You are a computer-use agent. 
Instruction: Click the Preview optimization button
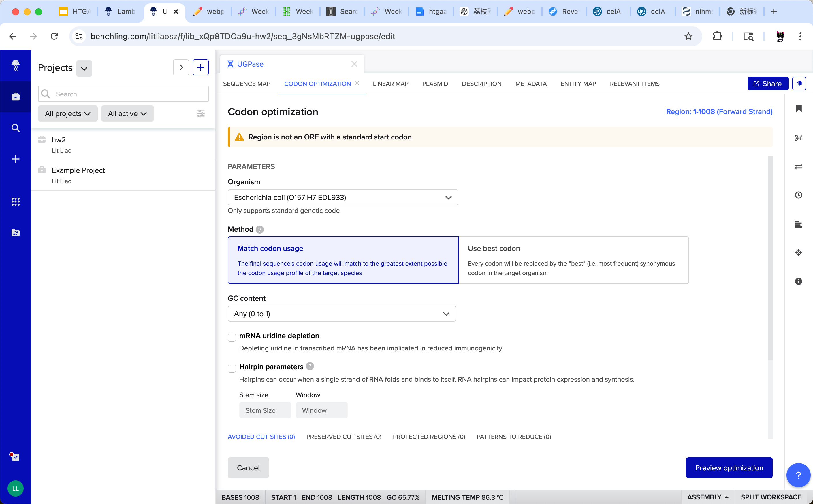click(x=729, y=468)
